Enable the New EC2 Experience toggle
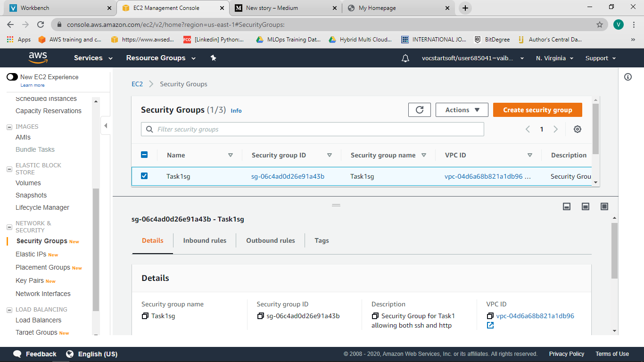 tap(12, 77)
